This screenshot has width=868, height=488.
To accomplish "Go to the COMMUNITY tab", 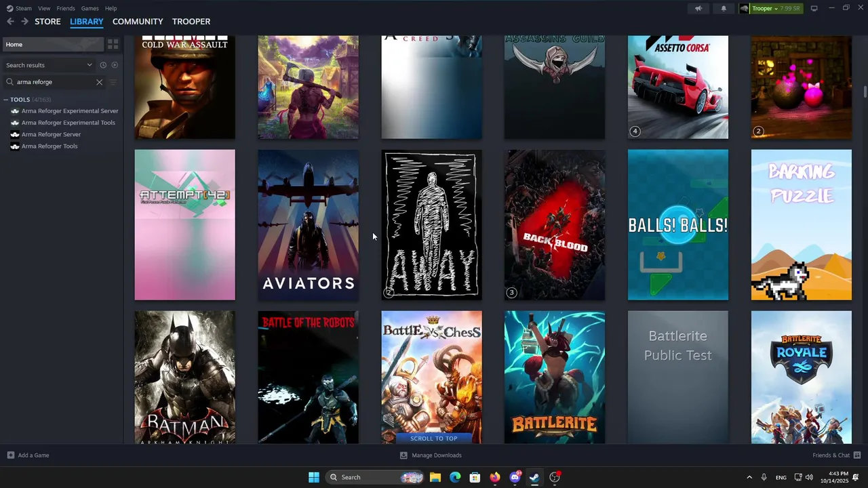I will tap(138, 22).
